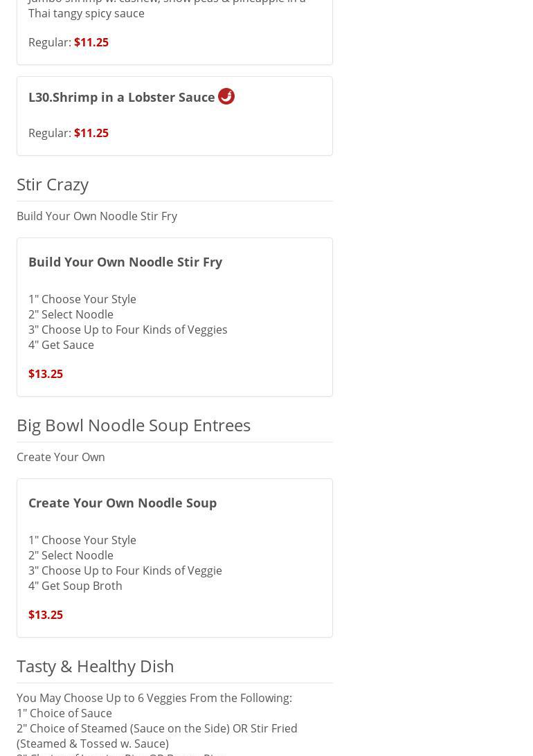The image size is (533, 756).
Task: Click the subtitle directly under Stir Crazy heading
Action: coord(97,216)
